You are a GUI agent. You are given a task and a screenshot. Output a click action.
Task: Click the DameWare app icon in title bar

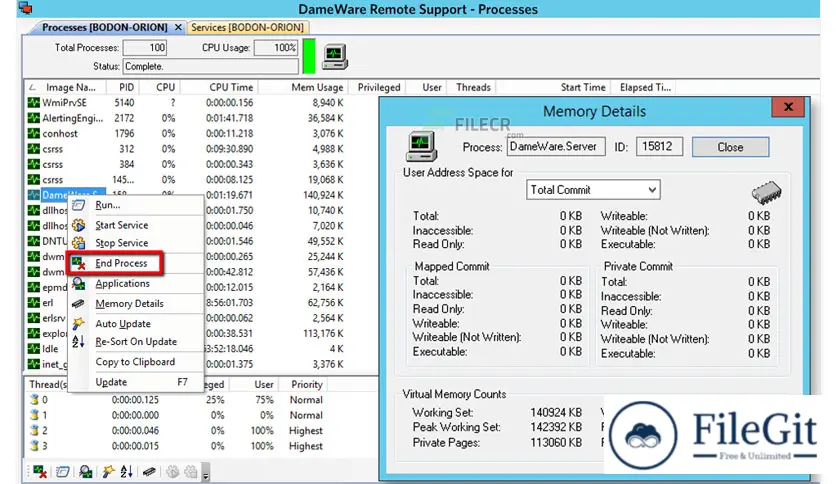(x=25, y=9)
